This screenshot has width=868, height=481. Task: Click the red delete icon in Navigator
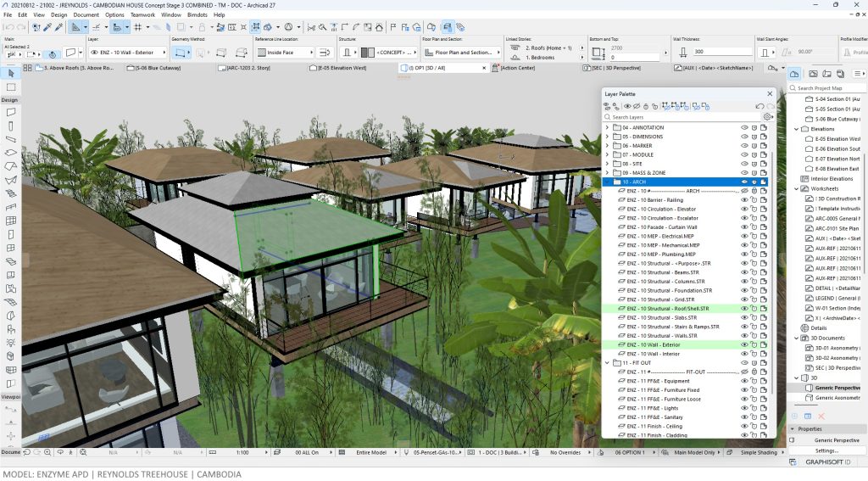pos(821,416)
